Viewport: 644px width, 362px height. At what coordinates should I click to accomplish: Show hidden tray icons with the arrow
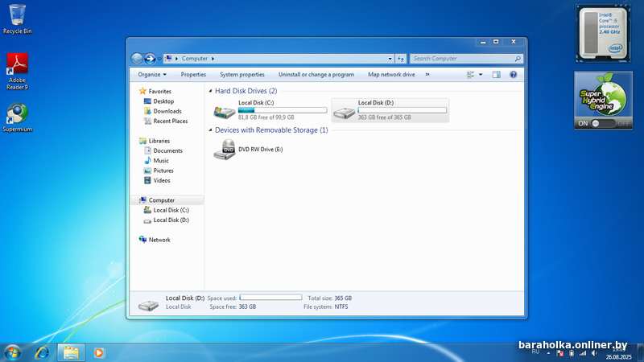coord(548,353)
